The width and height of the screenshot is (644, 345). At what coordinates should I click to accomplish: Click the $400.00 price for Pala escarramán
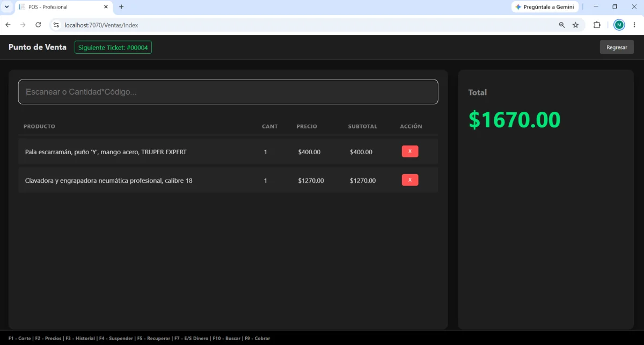click(309, 152)
